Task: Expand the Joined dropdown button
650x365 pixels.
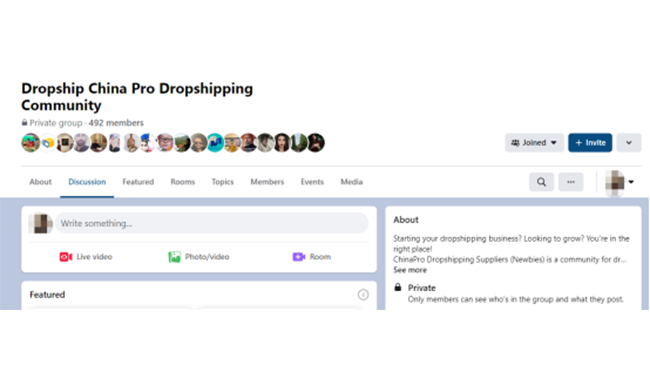Action: click(534, 143)
